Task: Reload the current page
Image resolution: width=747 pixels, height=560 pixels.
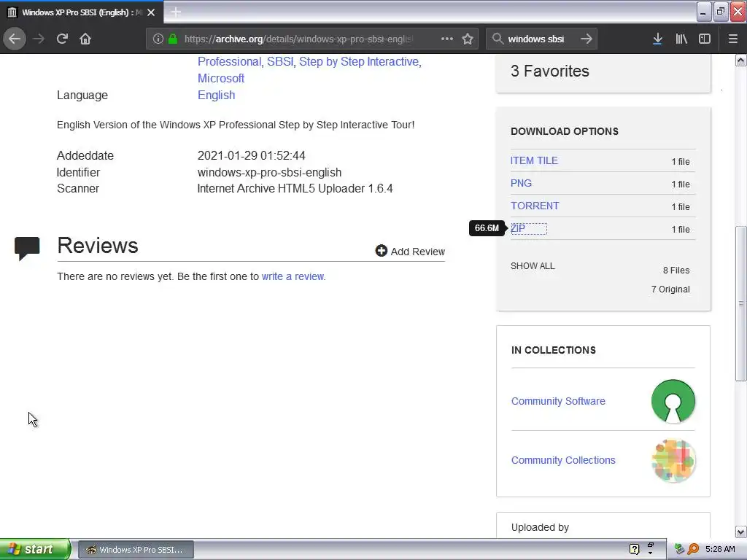Action: click(x=62, y=39)
